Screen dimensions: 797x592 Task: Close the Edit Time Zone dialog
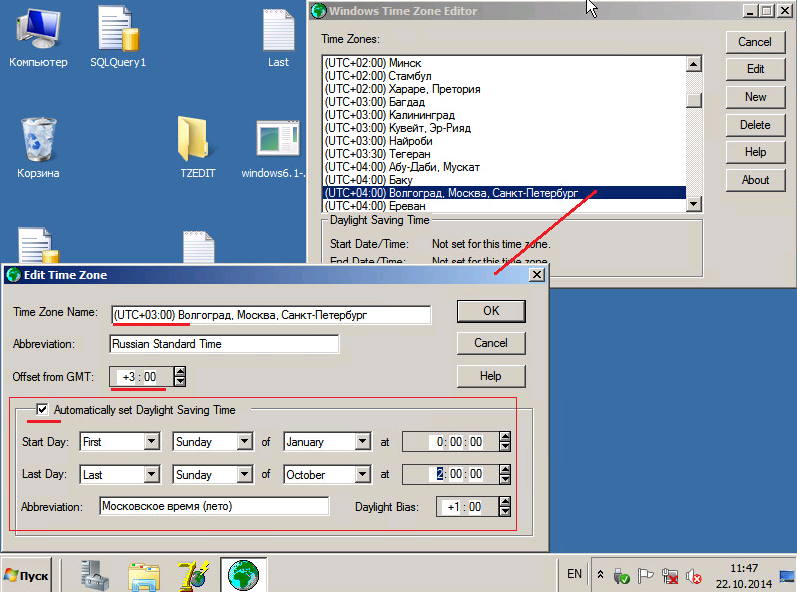coord(537,275)
